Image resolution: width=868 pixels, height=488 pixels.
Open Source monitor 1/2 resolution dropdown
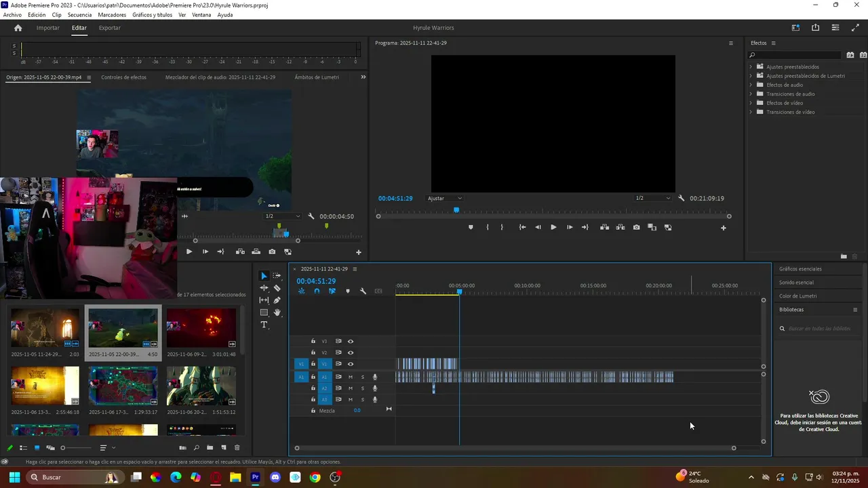click(x=283, y=216)
